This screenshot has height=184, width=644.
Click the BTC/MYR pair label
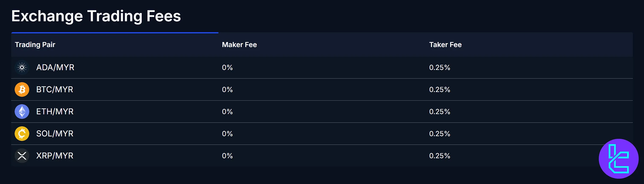pos(55,90)
